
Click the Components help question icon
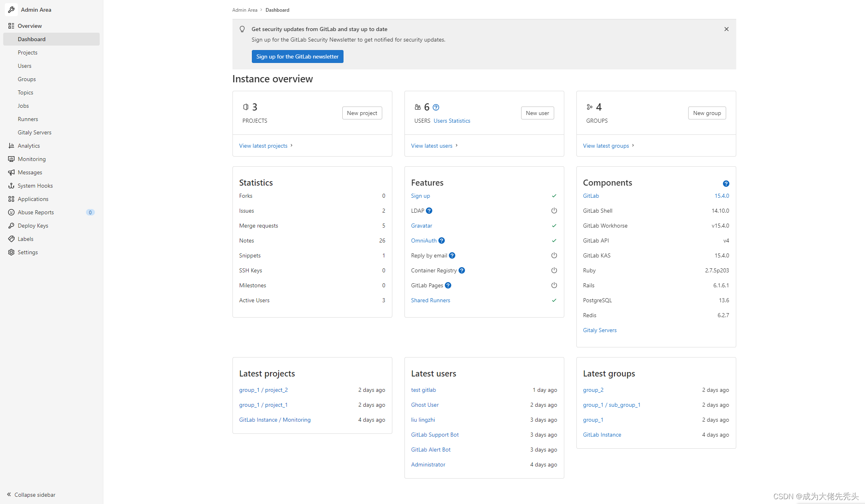[x=726, y=184]
